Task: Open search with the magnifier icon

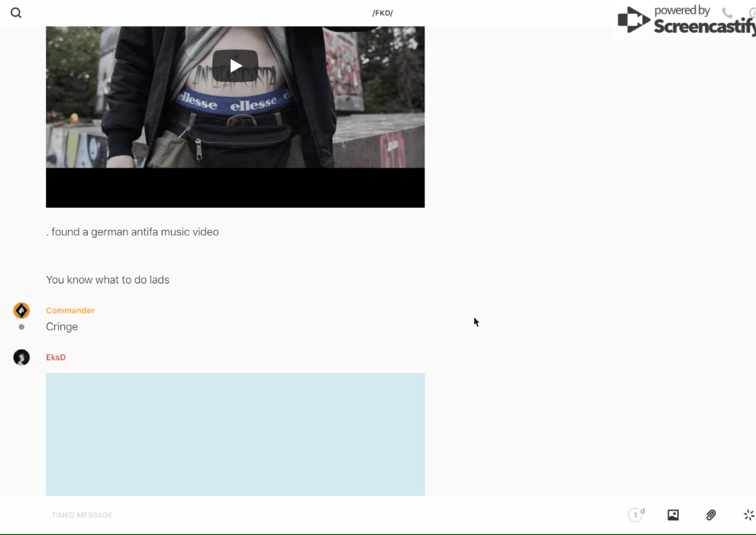Action: [x=16, y=13]
